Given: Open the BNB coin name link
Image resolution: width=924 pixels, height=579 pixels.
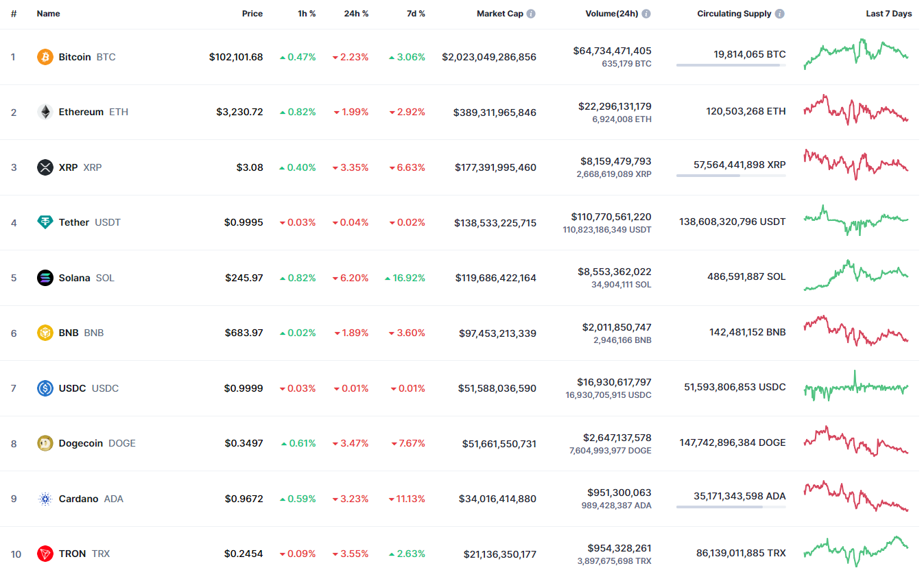Looking at the screenshot, I should click(x=69, y=333).
